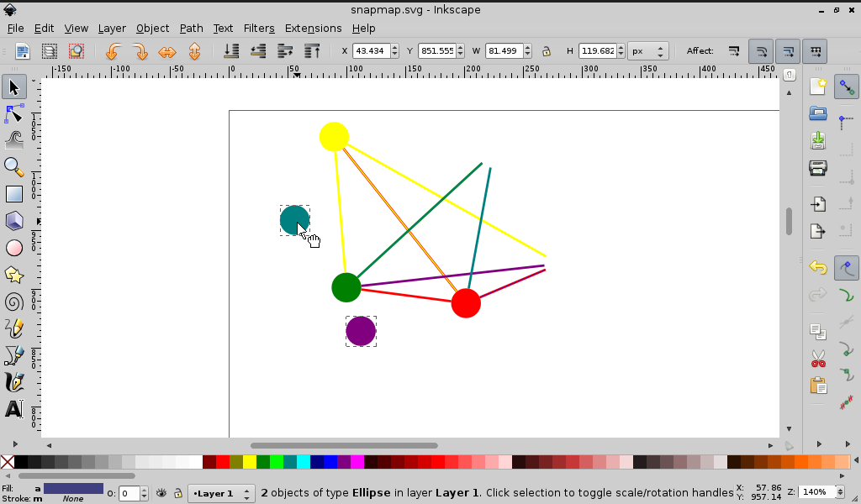Click the yellow swatch in palette

coord(250,462)
